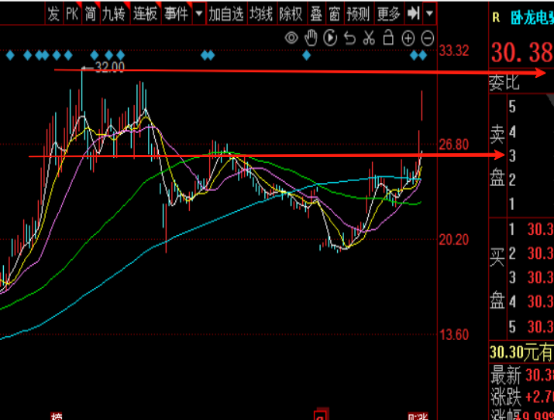Select buy order level 5 price
Viewport: 554px width, 420px height.
pyautogui.click(x=541, y=326)
